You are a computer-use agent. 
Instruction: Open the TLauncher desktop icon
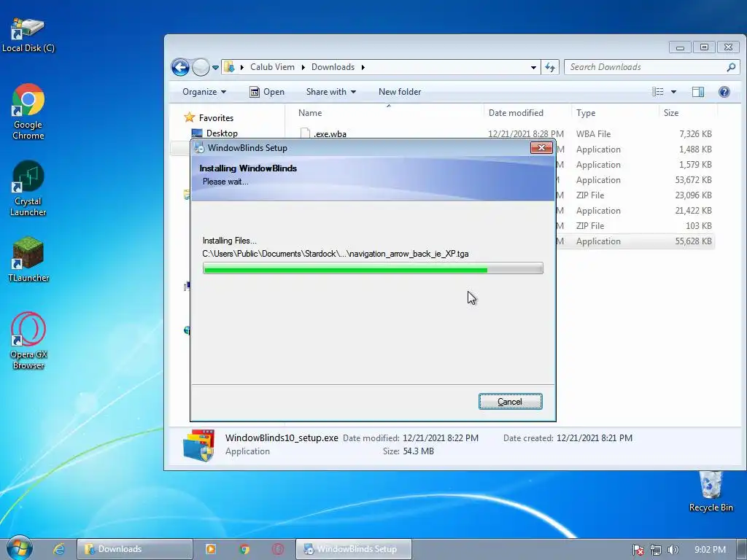[28, 260]
